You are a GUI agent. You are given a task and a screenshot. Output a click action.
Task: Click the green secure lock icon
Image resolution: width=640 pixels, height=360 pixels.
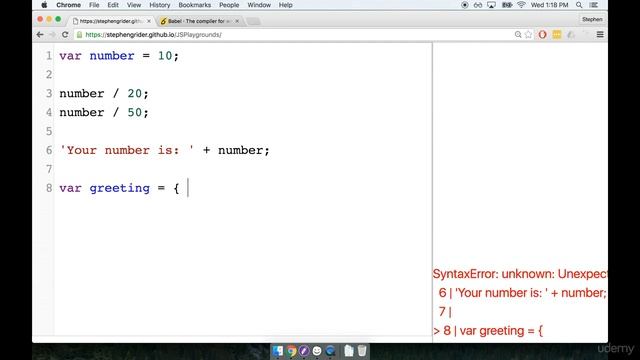[80, 35]
